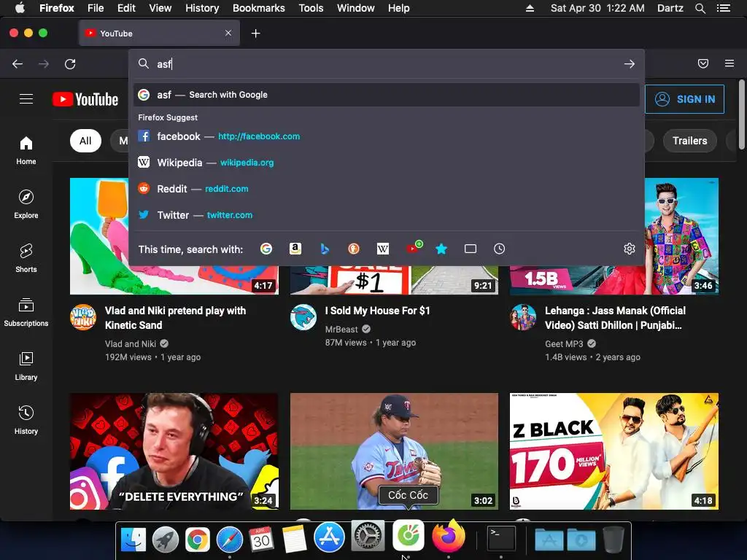Open 'I Sold My House For $1' title
Screen dimensions: 747x560
(x=378, y=311)
